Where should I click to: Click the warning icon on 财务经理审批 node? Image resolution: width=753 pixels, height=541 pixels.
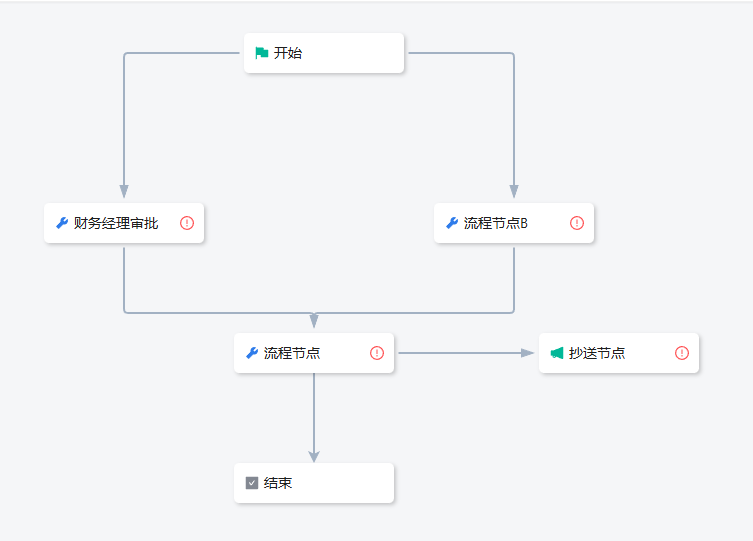(187, 223)
